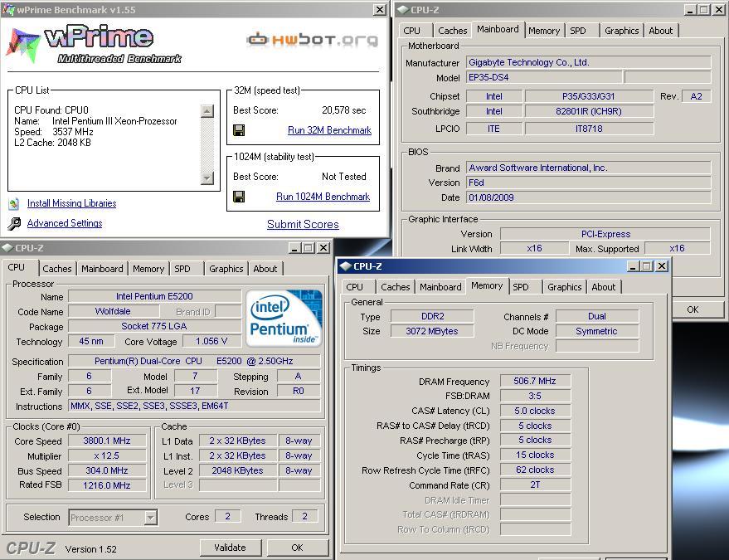Click the Core Voltage value 1.056 V
The height and width of the screenshot is (560, 729).
[x=211, y=341]
